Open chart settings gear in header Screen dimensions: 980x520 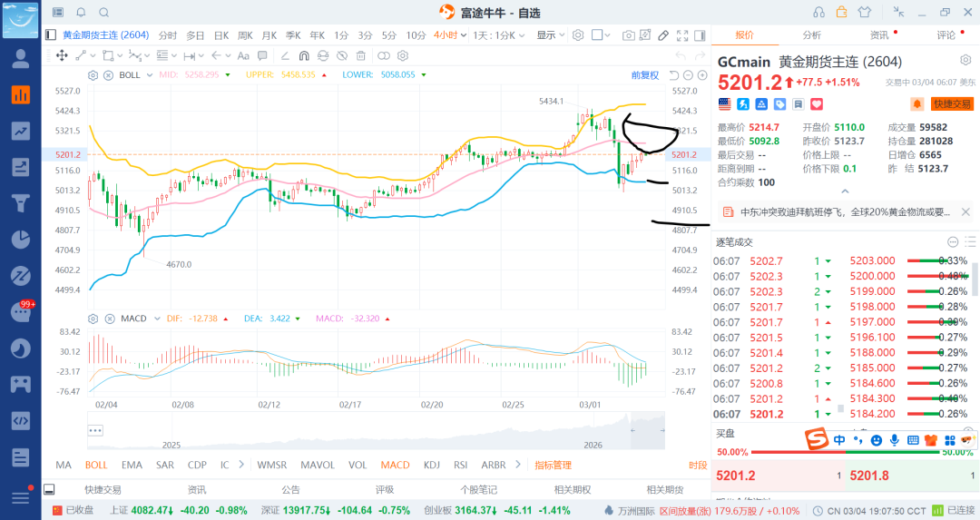(578, 35)
